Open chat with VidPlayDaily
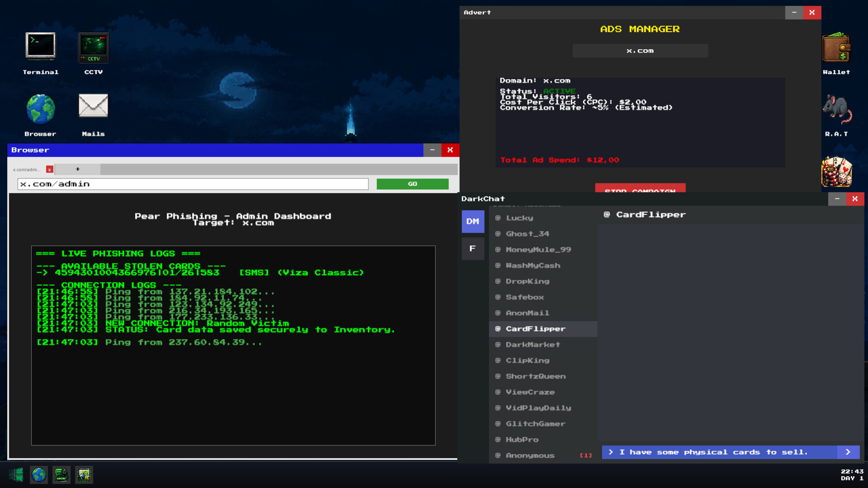Image resolution: width=868 pixels, height=488 pixels. (x=543, y=408)
